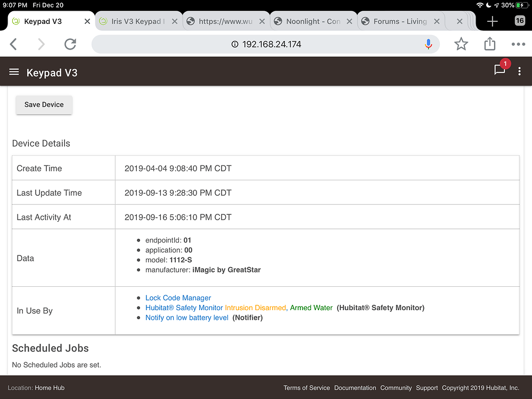
Task: Tap the address bar showing 192.168.24.174
Action: [x=266, y=44]
